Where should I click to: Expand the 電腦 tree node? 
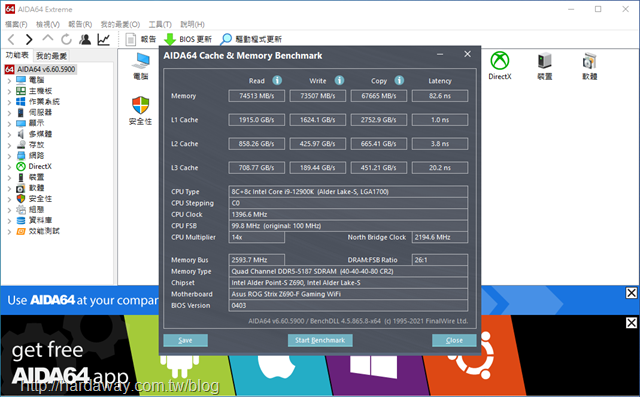click(9, 80)
